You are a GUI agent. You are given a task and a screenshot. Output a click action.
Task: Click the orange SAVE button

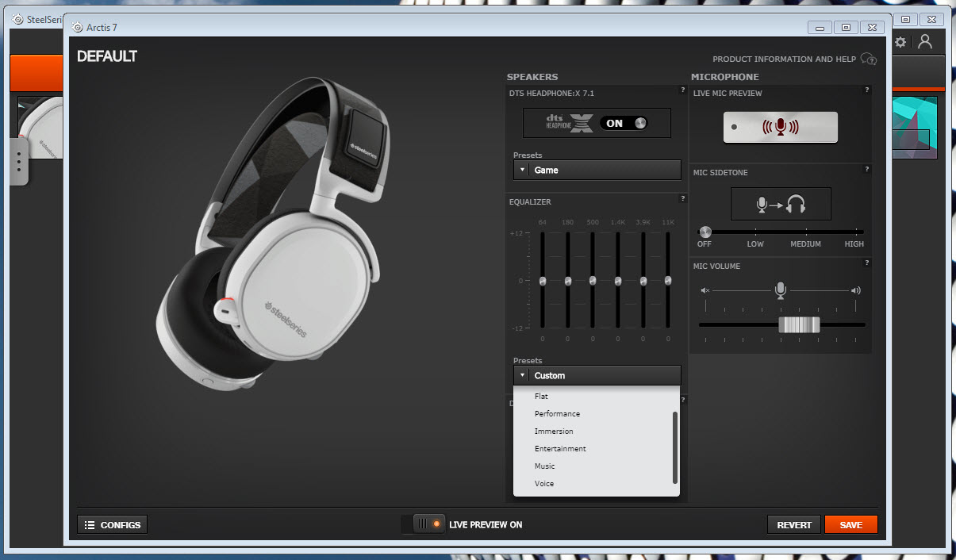(850, 524)
